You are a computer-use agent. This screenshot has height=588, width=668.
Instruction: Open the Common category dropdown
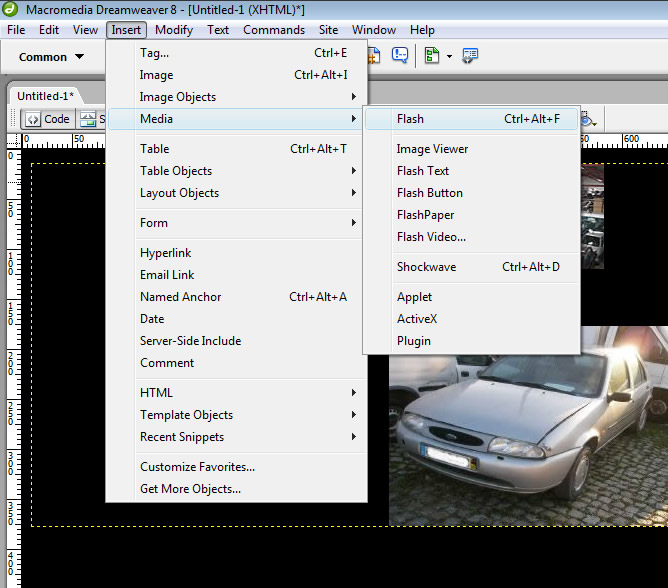click(51, 57)
